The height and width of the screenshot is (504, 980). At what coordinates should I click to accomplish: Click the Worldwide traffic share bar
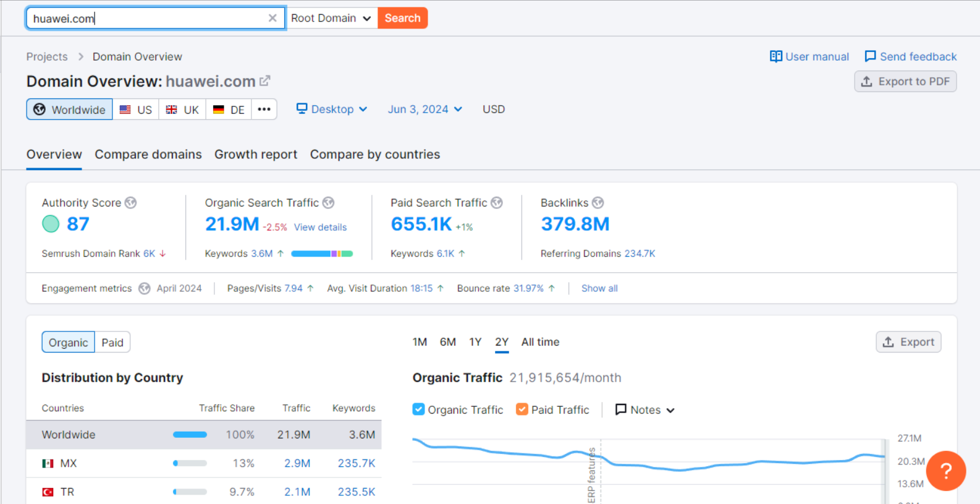[x=190, y=435]
